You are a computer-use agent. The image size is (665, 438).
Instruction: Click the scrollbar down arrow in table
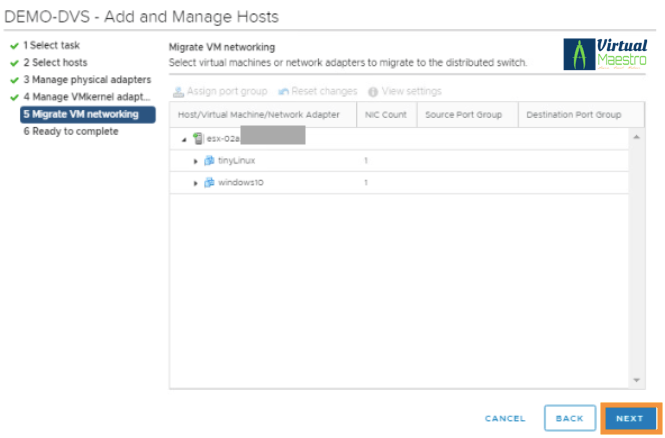pos(638,379)
